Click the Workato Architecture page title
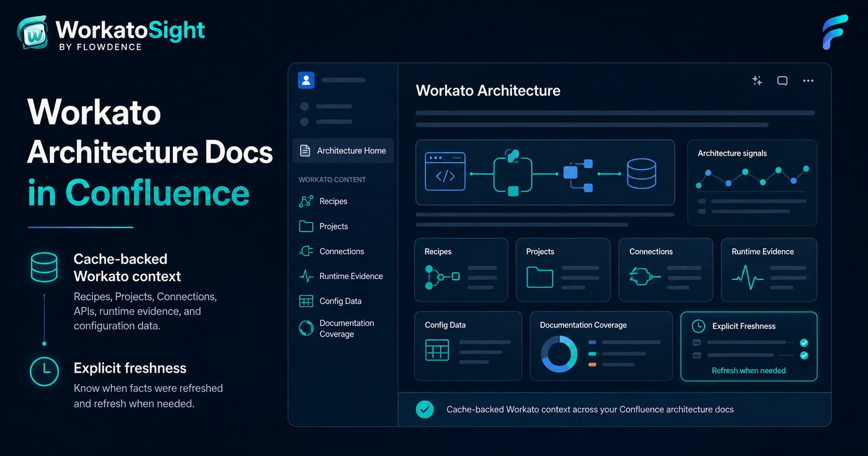Image resolution: width=868 pixels, height=456 pixels. tap(488, 91)
